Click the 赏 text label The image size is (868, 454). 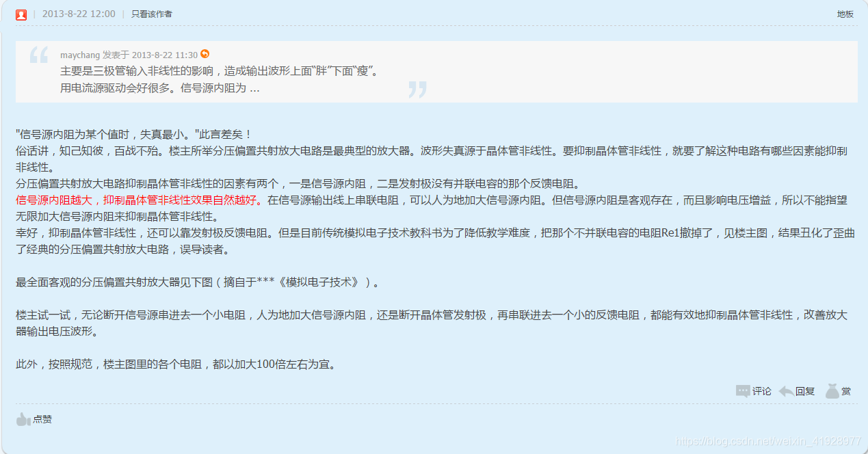[846, 392]
